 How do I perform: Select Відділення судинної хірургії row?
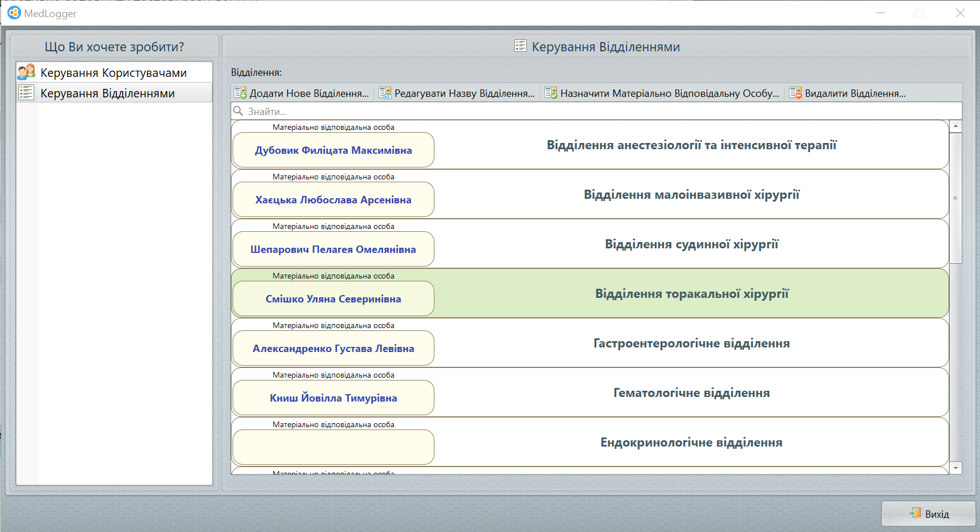pyautogui.click(x=691, y=244)
